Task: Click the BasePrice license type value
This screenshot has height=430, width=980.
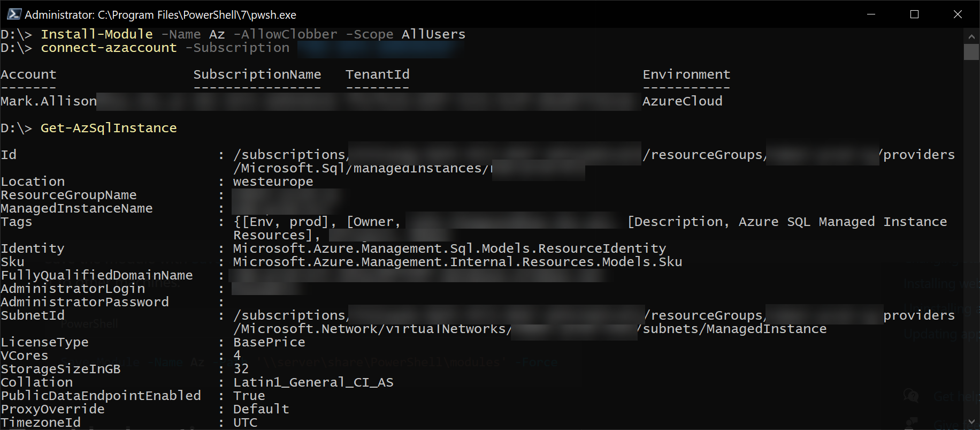Action: coord(270,342)
